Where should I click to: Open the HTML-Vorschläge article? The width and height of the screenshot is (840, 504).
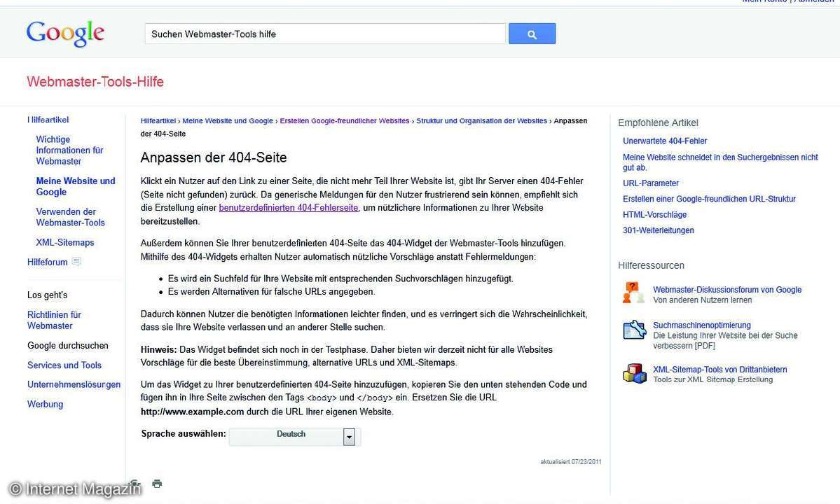point(654,214)
